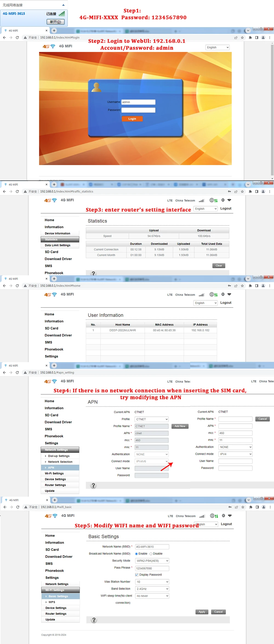Click the orange Login button
The height and width of the screenshot is (644, 274).
coord(132,119)
